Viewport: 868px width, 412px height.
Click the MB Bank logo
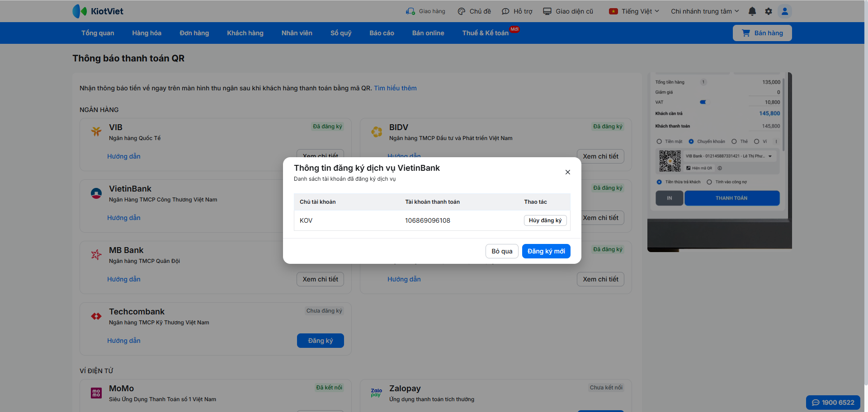coord(96,255)
